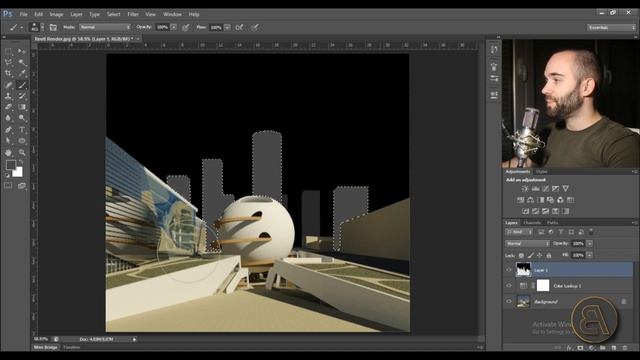Screen dimensions: 640x360
Task: Select the Lasso tool
Action: [x=8, y=62]
